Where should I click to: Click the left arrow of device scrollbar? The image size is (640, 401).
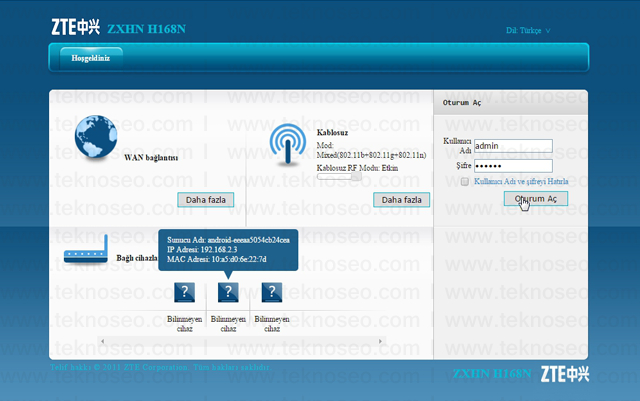pos(102,341)
